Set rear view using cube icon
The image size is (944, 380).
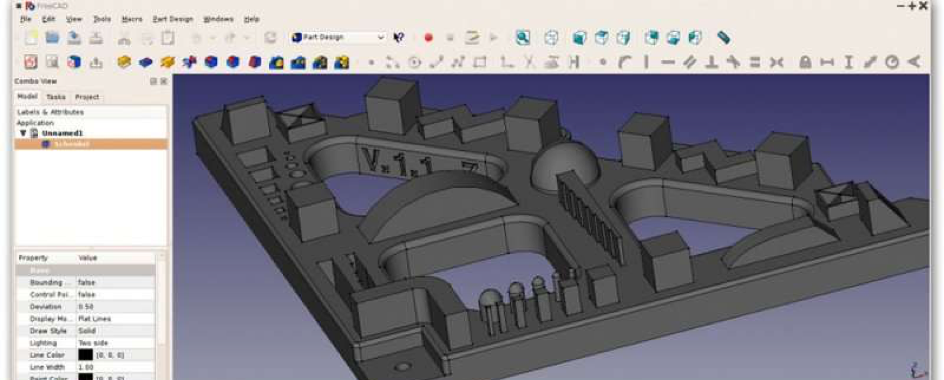coord(651,37)
